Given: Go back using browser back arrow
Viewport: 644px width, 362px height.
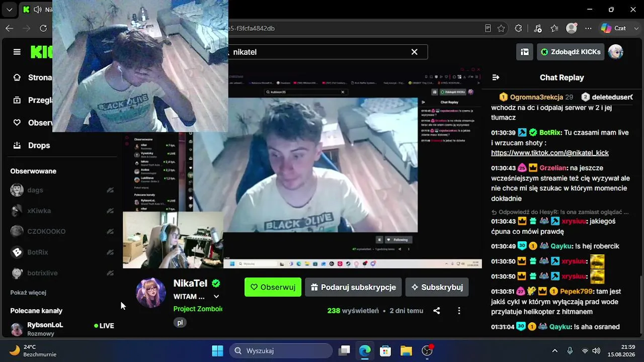Looking at the screenshot, I should tap(10, 28).
